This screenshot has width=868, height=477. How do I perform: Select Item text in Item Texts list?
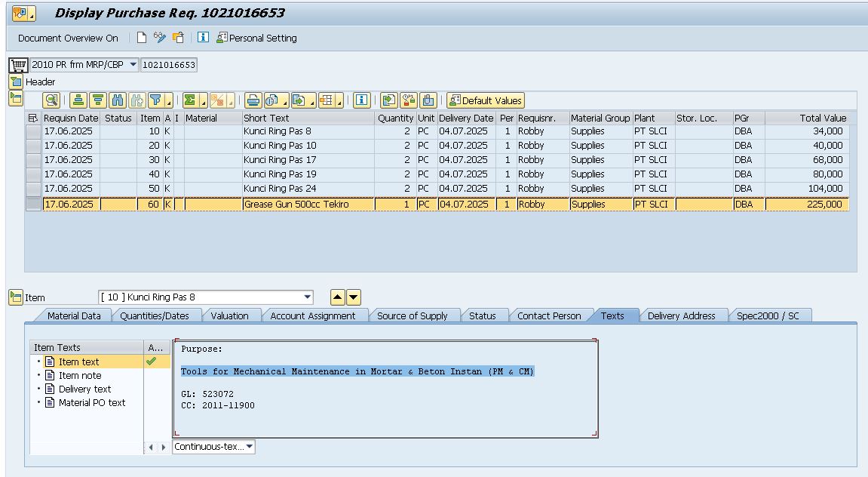(78, 362)
